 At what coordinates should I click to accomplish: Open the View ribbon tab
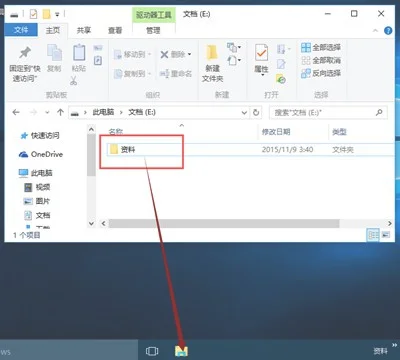pos(115,31)
